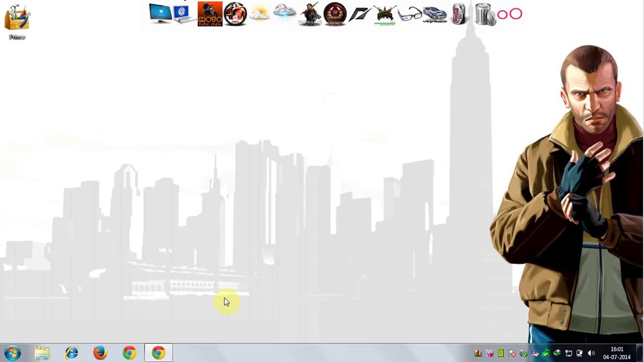Screen dimensions: 644x362
Task: Launch Painkiller from the dock
Action: click(x=310, y=14)
